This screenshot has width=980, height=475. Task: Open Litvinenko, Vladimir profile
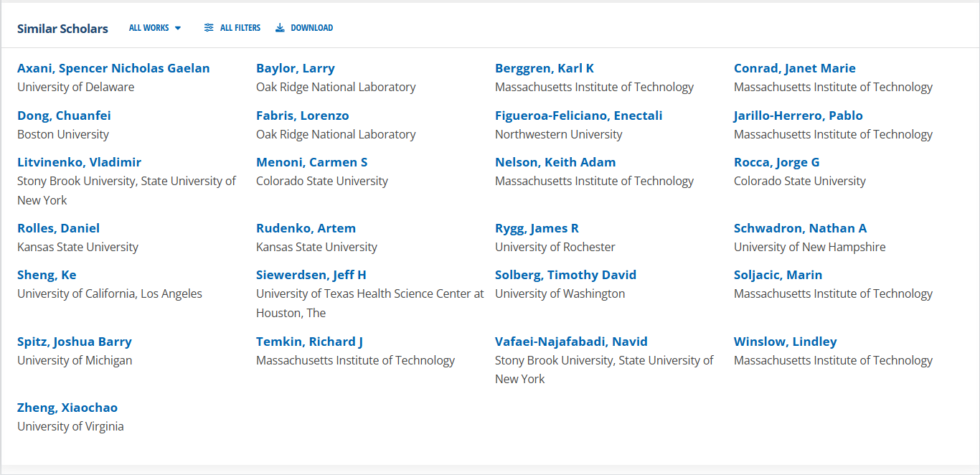[79, 162]
